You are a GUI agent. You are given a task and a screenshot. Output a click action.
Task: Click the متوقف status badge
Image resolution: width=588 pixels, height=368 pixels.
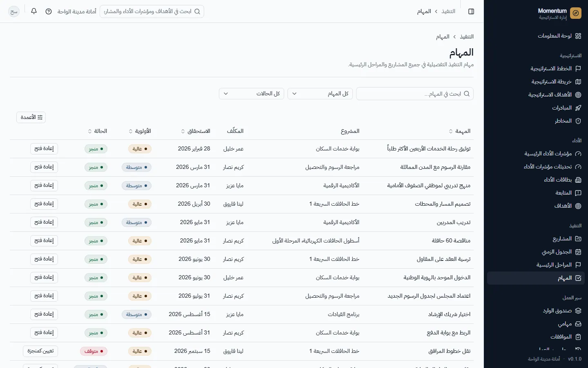point(94,351)
